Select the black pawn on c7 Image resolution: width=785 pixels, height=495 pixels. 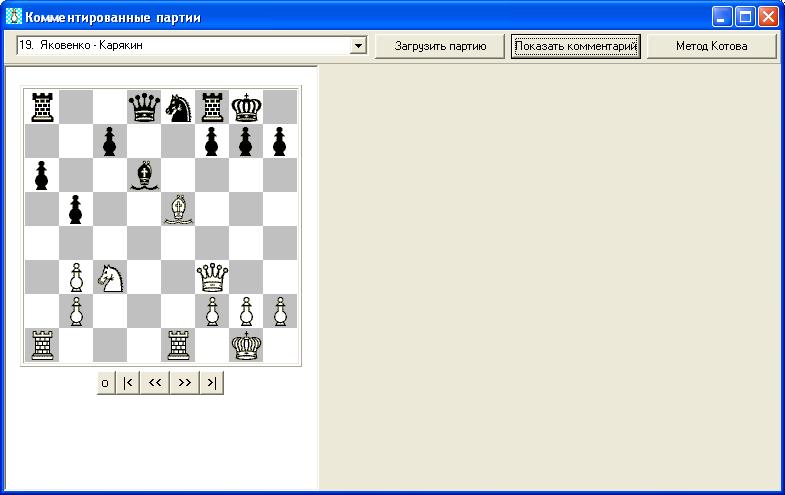[110, 141]
